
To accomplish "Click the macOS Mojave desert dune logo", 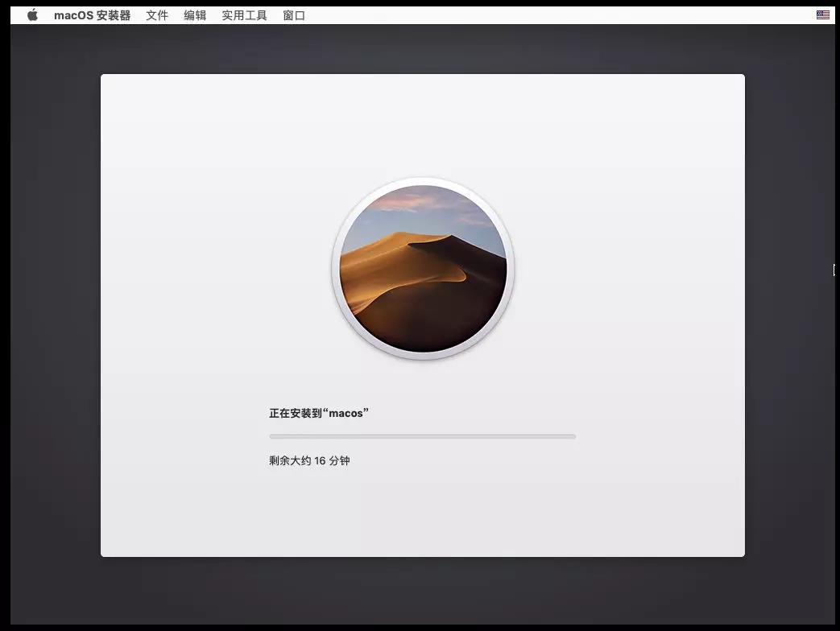I will pyautogui.click(x=423, y=268).
